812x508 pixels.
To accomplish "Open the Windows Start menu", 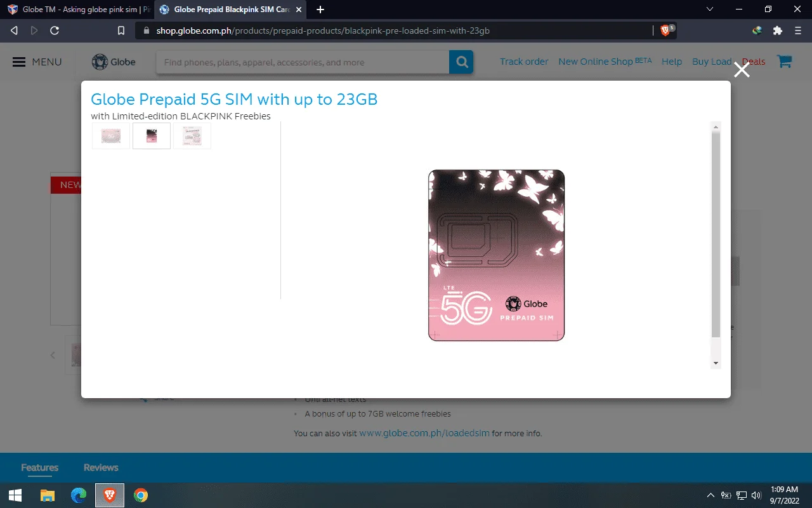I will (x=15, y=495).
